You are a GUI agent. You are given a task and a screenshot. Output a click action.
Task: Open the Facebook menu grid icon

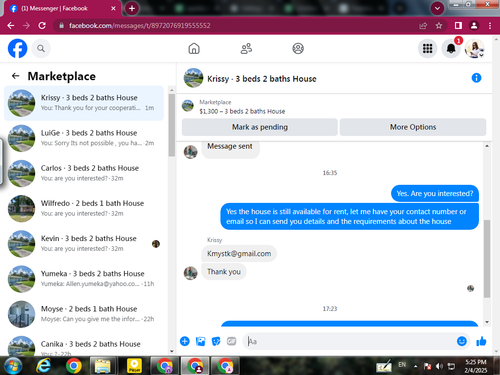pos(427,49)
